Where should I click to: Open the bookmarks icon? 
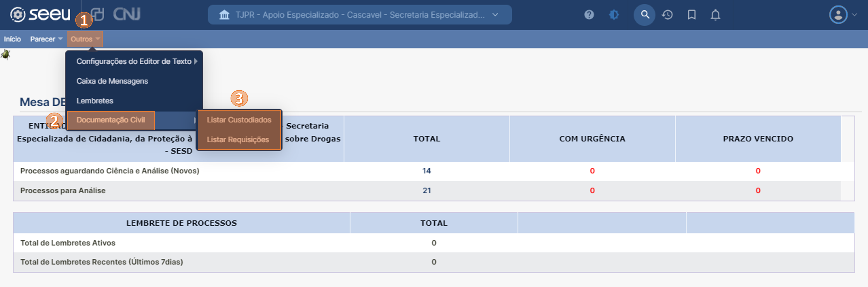(x=691, y=15)
